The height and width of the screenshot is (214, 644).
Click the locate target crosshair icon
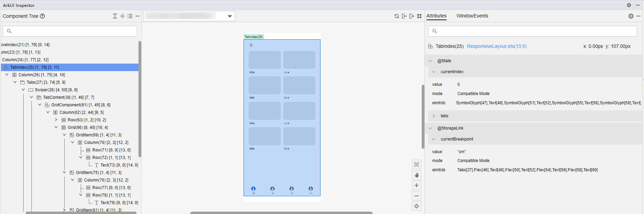[x=417, y=206]
